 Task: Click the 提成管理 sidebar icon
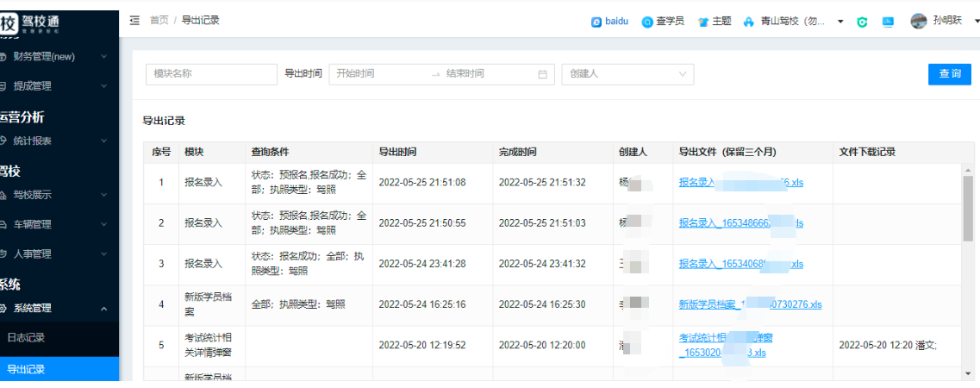pyautogui.click(x=3, y=86)
